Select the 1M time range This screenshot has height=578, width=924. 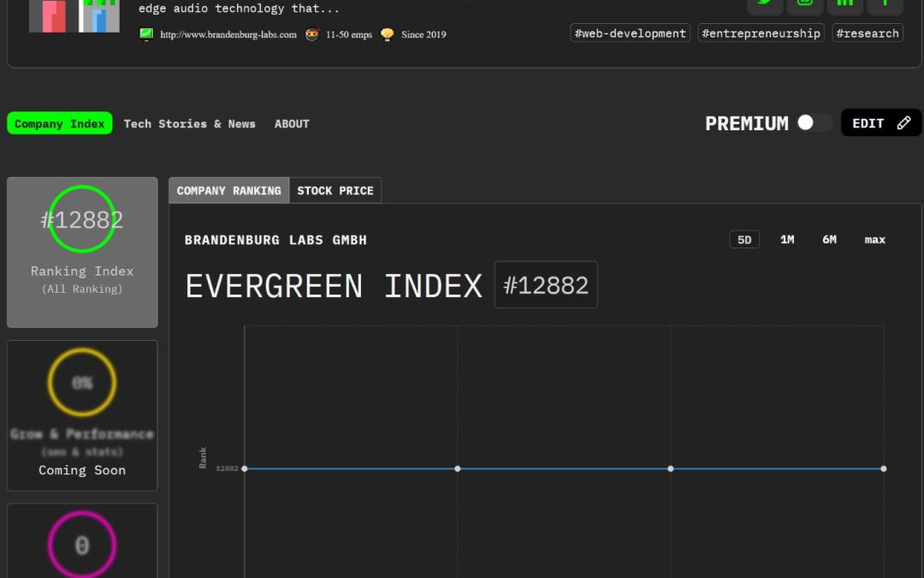coord(787,240)
